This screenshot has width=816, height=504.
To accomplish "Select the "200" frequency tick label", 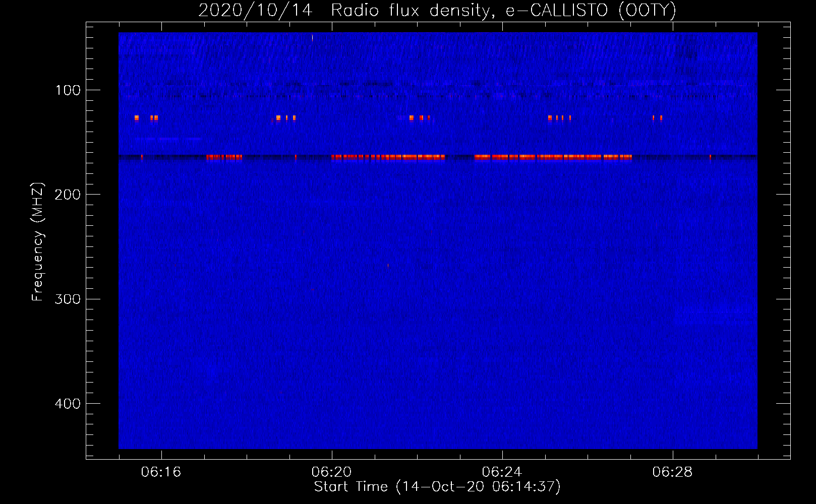I will click(x=68, y=195).
